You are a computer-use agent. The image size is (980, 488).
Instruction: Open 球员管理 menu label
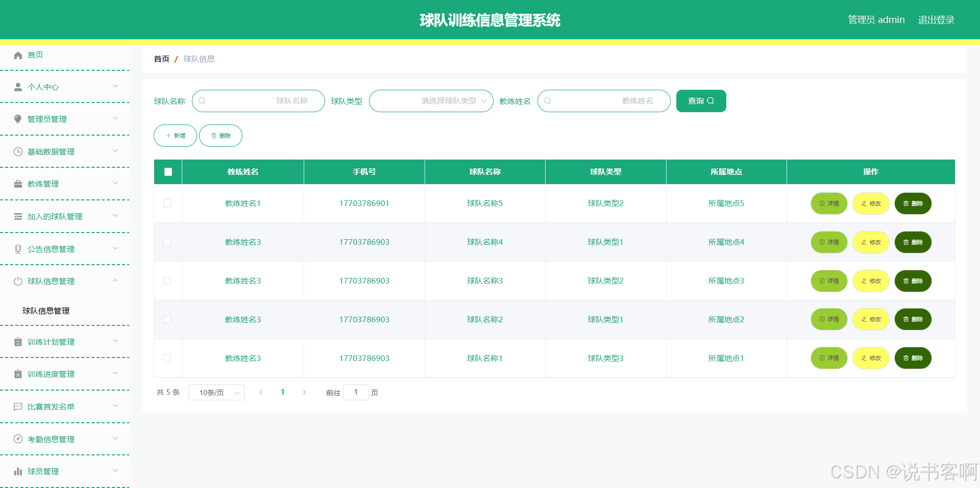[43, 472]
